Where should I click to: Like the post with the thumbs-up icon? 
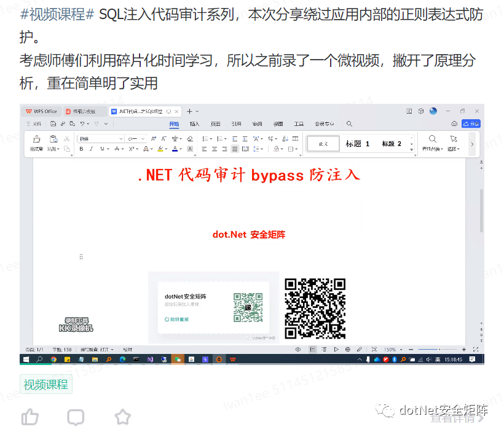point(30,417)
